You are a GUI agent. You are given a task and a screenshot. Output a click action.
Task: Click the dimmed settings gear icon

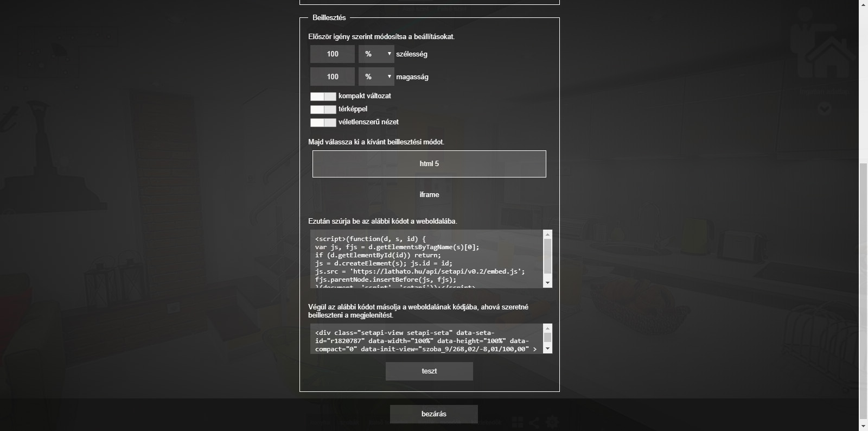pyautogui.click(x=552, y=422)
